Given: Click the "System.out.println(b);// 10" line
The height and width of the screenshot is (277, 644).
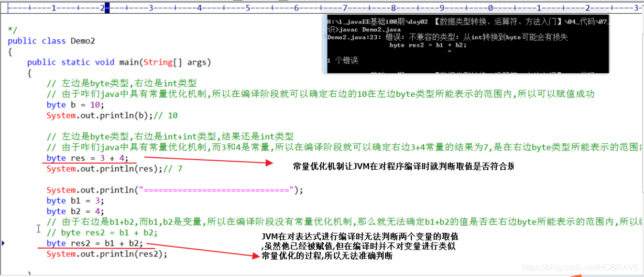Looking at the screenshot, I should [x=112, y=115].
